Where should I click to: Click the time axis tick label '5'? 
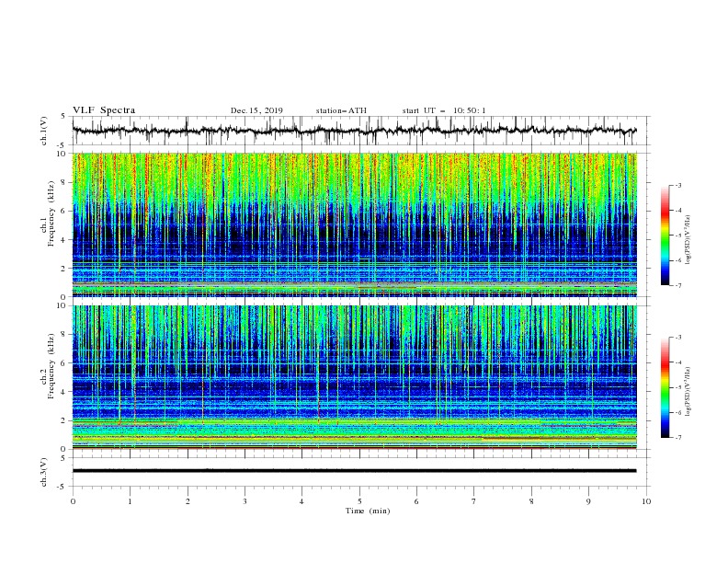(359, 501)
